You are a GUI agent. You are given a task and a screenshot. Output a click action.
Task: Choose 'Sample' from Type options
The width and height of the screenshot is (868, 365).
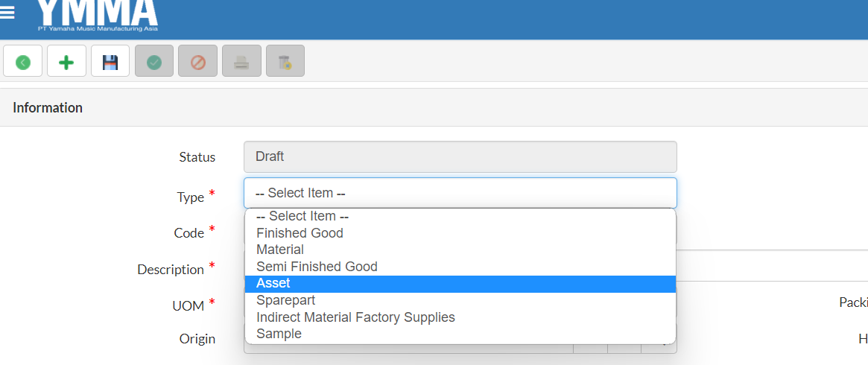tap(279, 334)
